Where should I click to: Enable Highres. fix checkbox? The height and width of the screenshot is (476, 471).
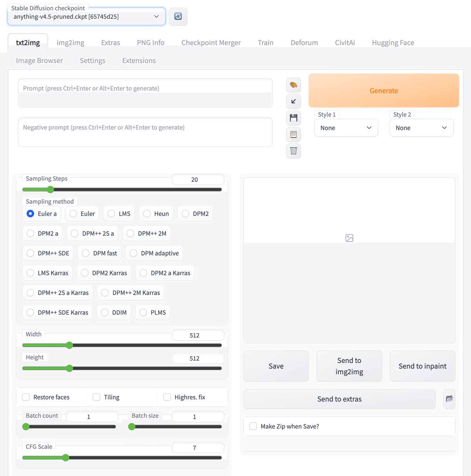(x=167, y=397)
